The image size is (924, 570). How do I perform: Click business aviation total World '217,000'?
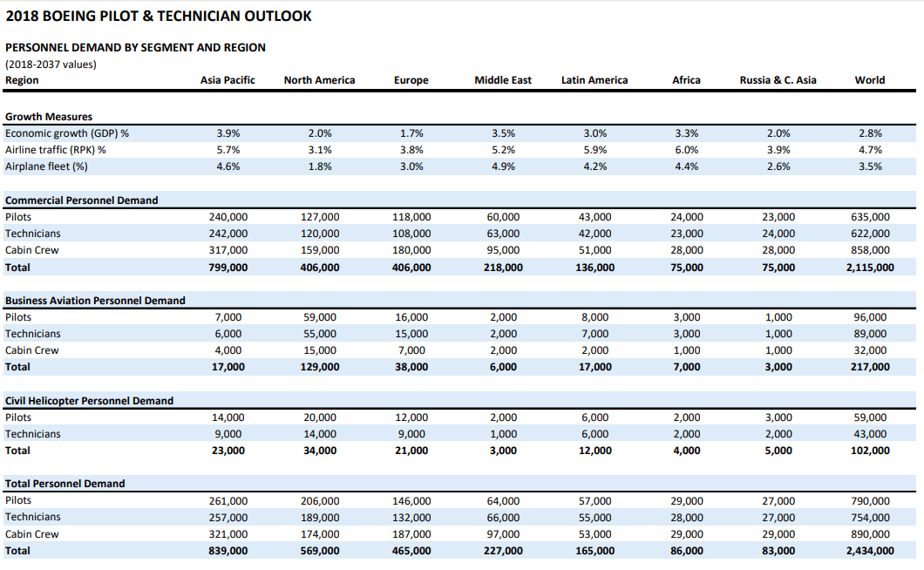[x=870, y=367]
